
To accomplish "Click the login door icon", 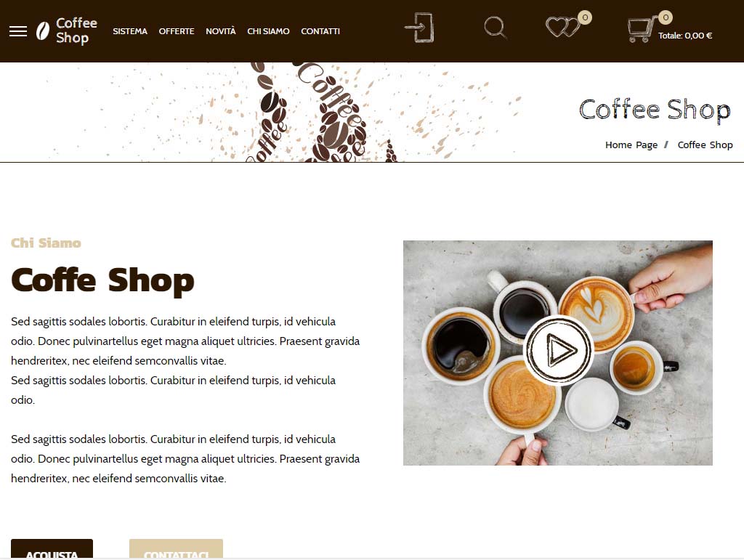I will pyautogui.click(x=419, y=28).
